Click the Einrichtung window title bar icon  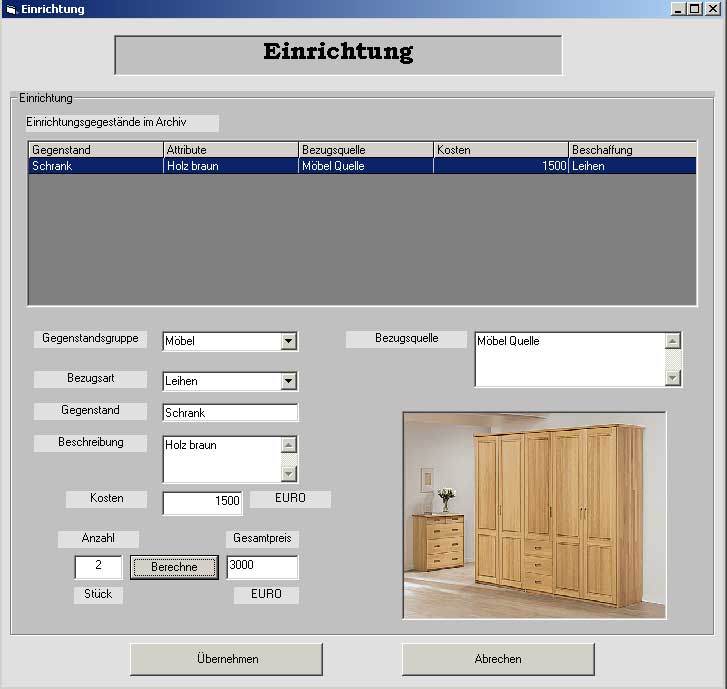point(10,9)
